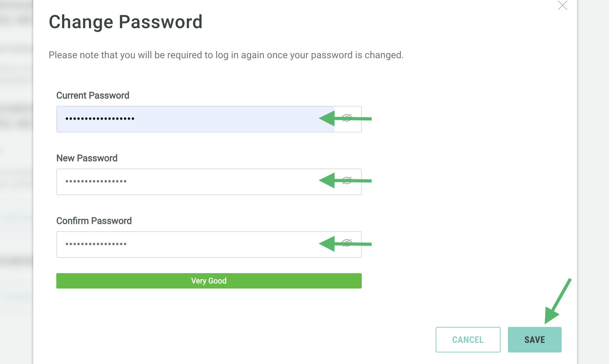The width and height of the screenshot is (609, 364).
Task: Click the New Password label
Action: [87, 158]
